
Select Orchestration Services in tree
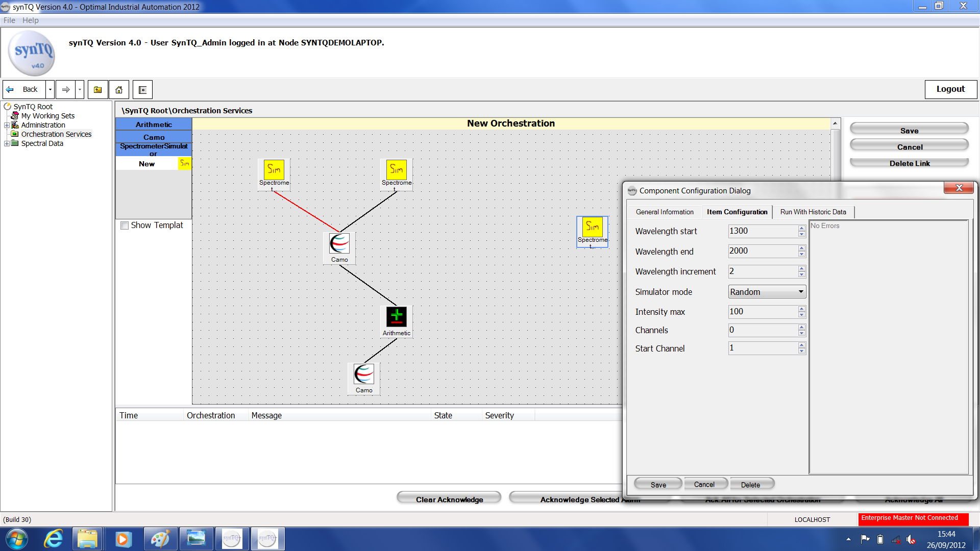click(x=56, y=134)
